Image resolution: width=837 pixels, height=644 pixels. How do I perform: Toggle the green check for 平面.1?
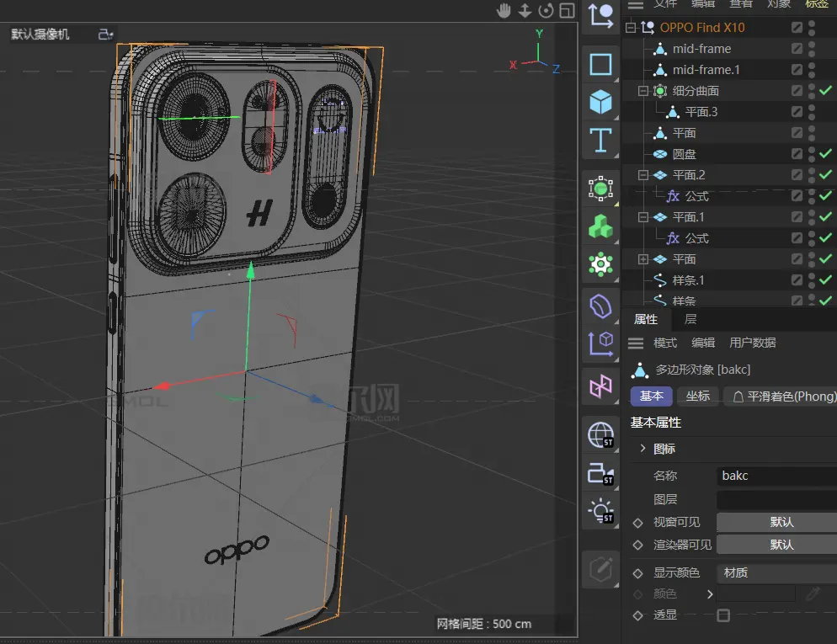pos(825,216)
